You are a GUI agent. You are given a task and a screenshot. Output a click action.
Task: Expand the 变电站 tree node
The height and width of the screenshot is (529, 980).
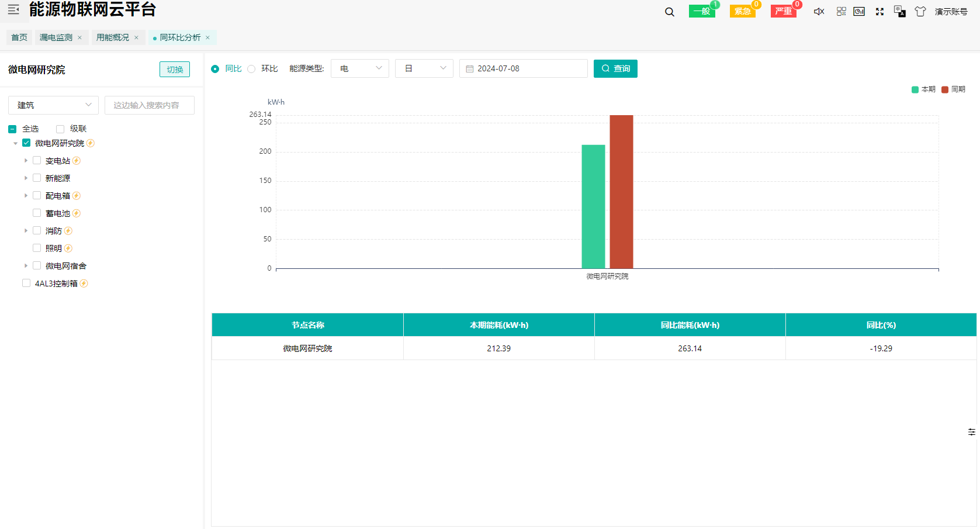[26, 161]
